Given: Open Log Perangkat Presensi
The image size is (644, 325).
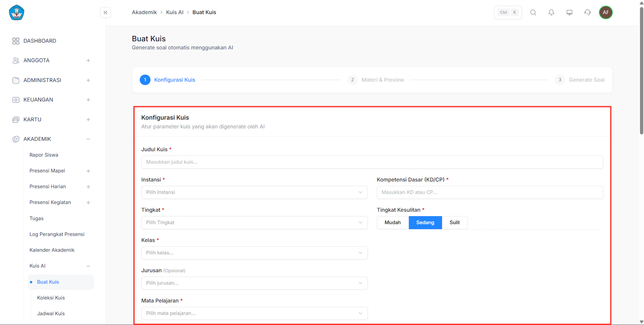Looking at the screenshot, I should click(x=57, y=234).
